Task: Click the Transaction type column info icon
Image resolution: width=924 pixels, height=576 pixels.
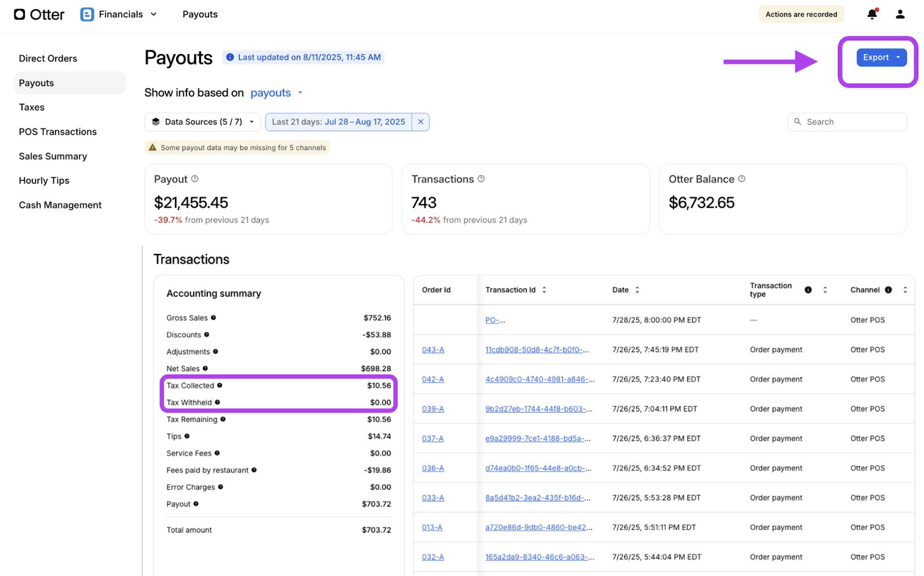Action: pyautogui.click(x=808, y=290)
